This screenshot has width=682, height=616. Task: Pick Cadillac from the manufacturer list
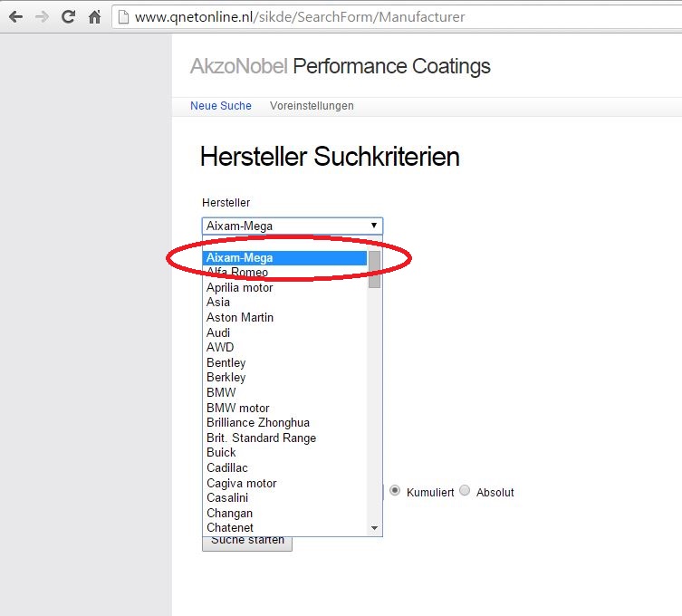[285, 467]
